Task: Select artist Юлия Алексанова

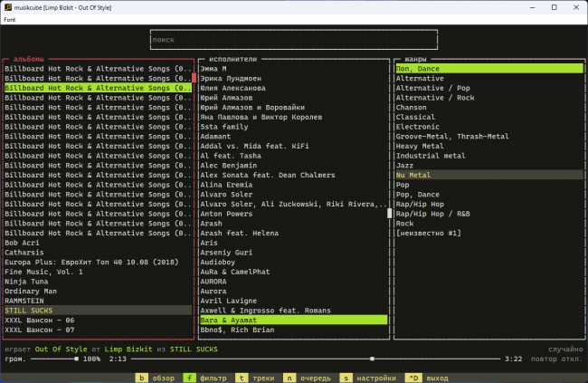Action: (294, 88)
